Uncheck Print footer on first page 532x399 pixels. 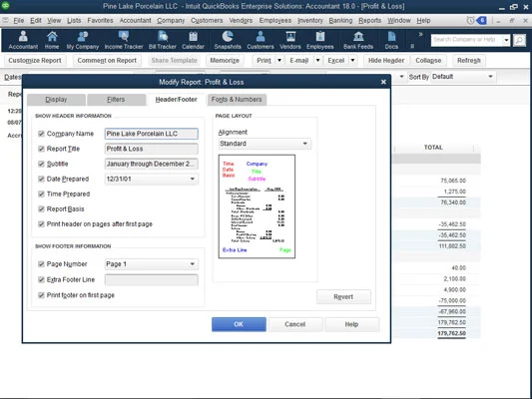(41, 295)
